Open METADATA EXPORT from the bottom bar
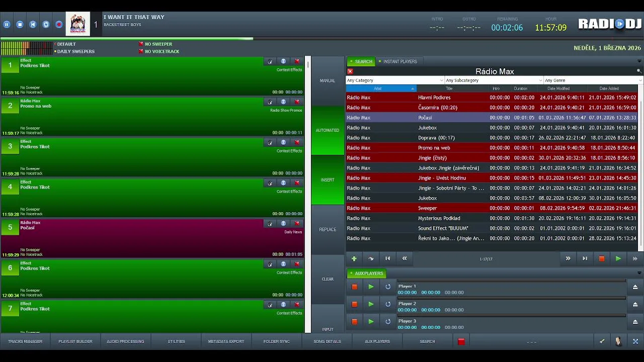The width and height of the screenshot is (644, 362). tap(226, 341)
